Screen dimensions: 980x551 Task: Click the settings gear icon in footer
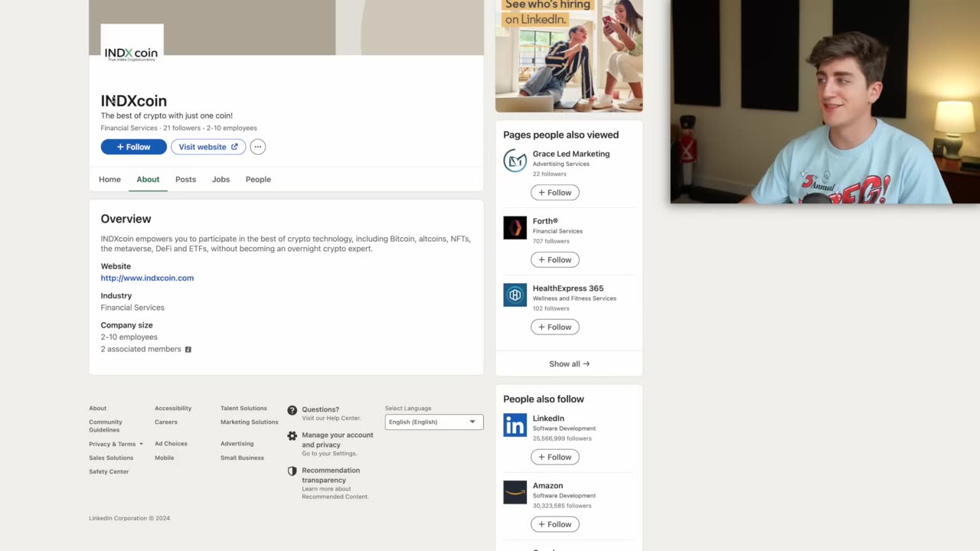click(x=292, y=436)
